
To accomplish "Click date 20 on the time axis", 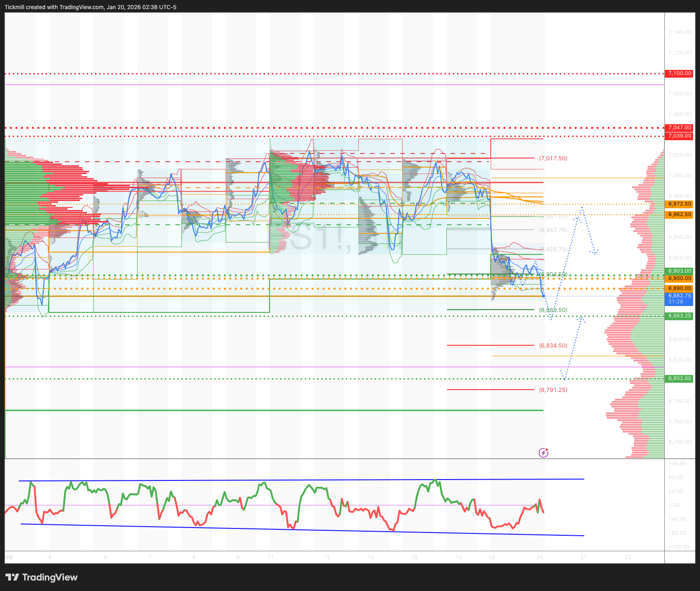I will (x=540, y=557).
